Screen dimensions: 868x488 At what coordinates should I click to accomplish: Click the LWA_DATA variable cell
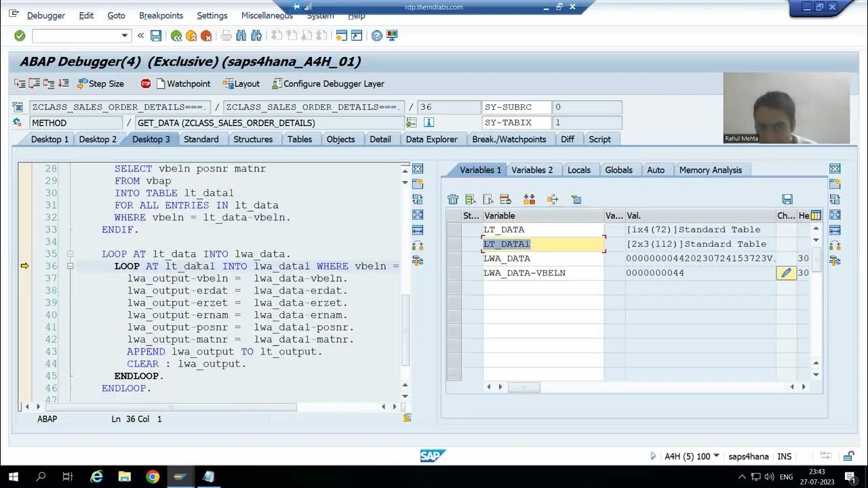(x=543, y=258)
